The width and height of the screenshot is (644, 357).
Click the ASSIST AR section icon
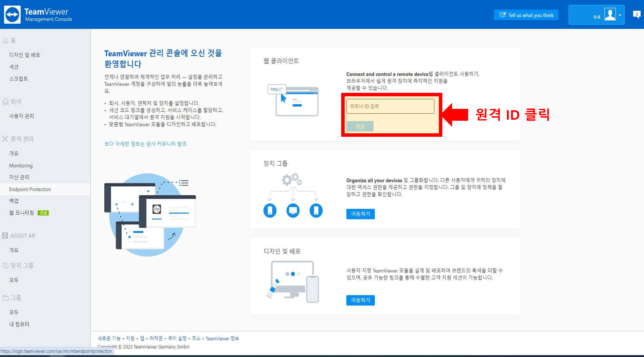[5, 236]
